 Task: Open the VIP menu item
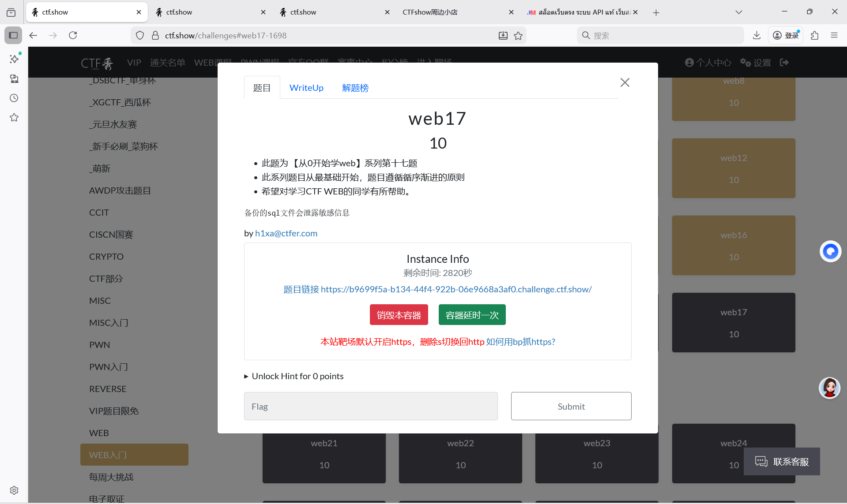[134, 63]
